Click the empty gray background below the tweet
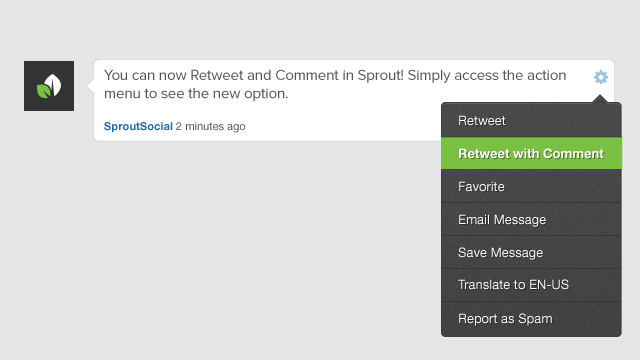640x360 pixels. pos(245,245)
